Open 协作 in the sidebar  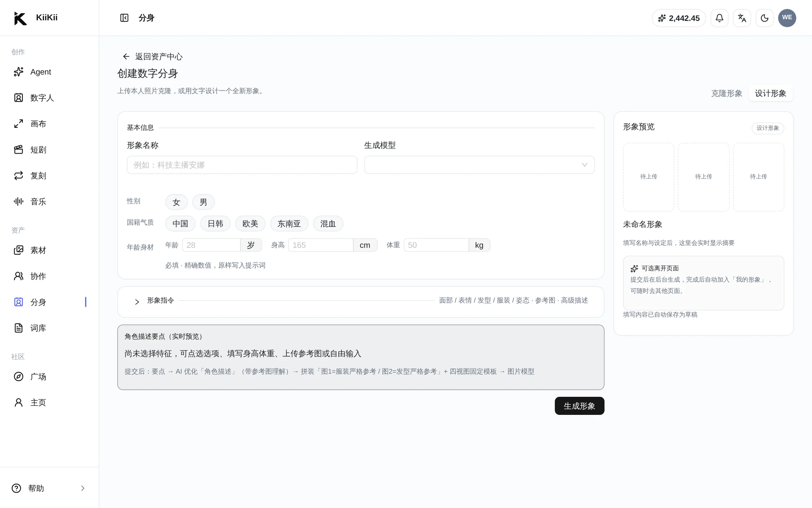click(49, 276)
